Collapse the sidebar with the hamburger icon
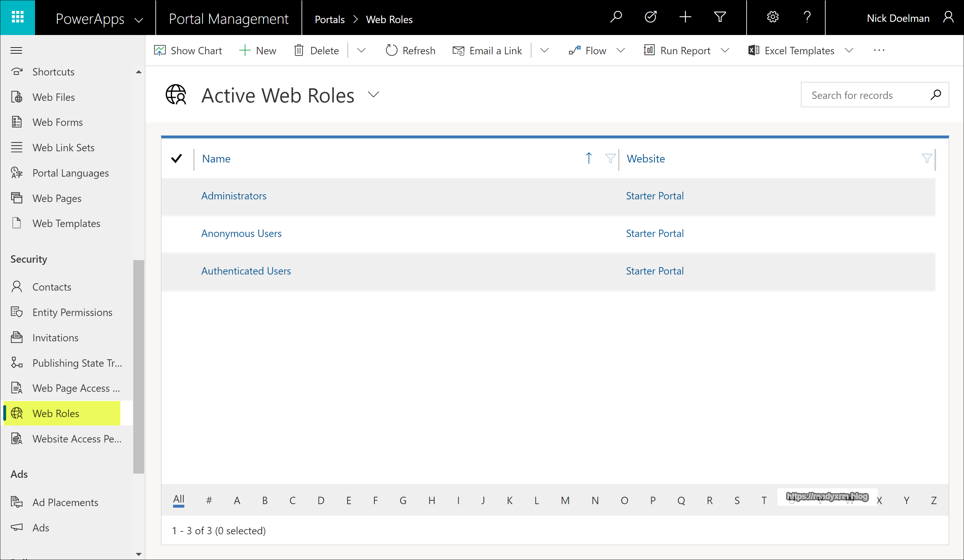This screenshot has height=560, width=964. [x=16, y=50]
